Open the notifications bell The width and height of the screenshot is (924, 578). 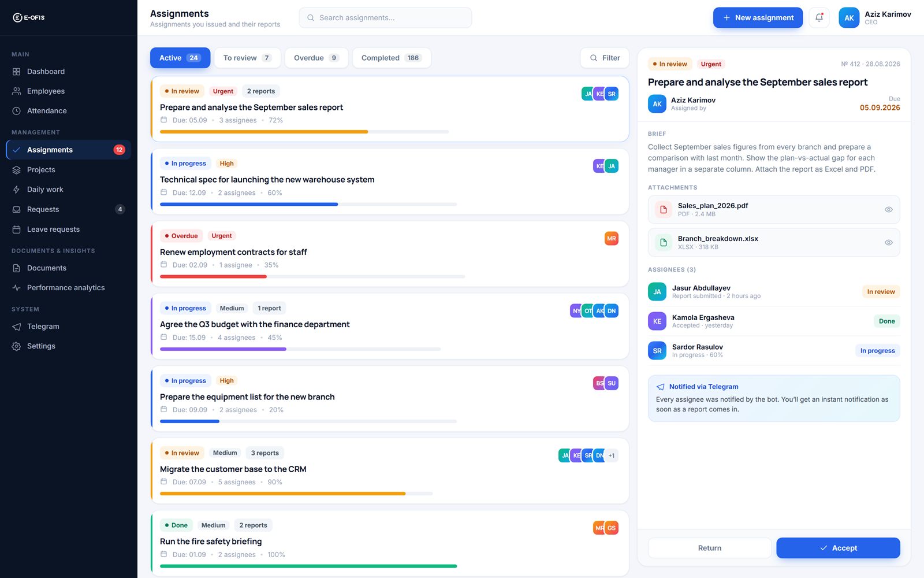pyautogui.click(x=819, y=18)
